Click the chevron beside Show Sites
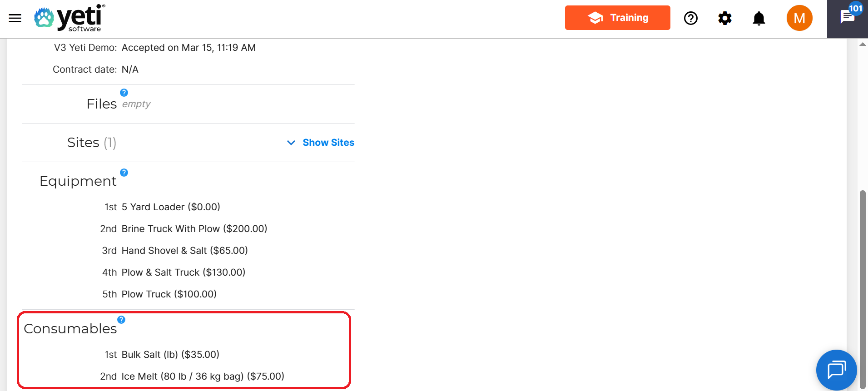The width and height of the screenshot is (868, 391). (291, 143)
